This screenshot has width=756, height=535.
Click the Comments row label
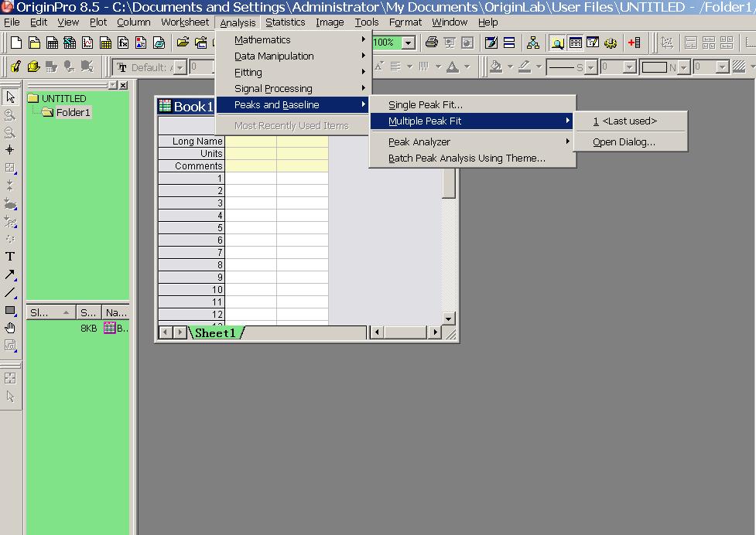point(191,166)
